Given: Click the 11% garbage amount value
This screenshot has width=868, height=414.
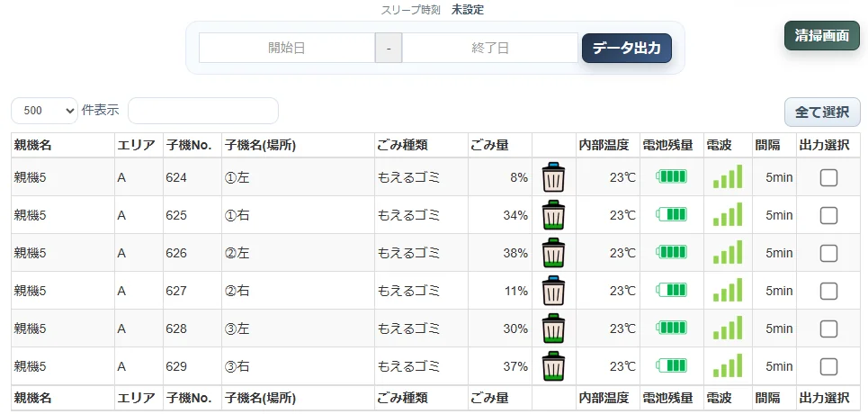Looking at the screenshot, I should [x=515, y=291].
